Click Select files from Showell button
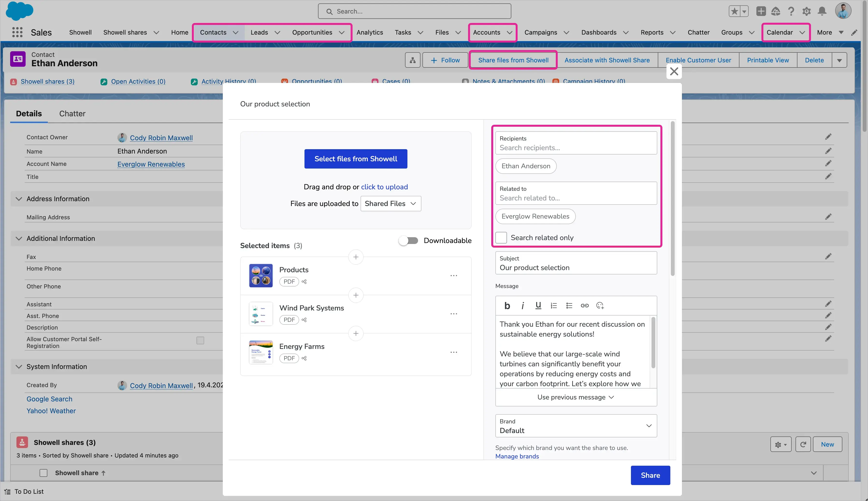 pos(356,159)
